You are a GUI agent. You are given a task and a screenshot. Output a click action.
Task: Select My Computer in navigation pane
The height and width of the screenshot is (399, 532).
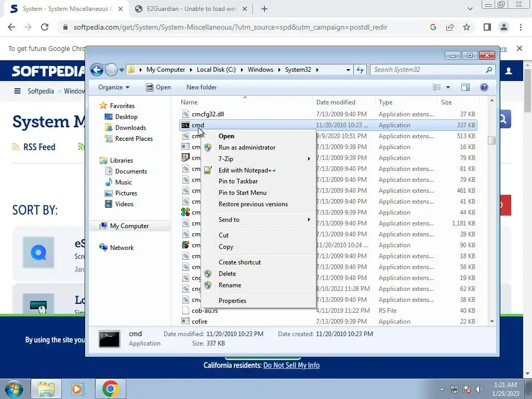click(x=129, y=226)
